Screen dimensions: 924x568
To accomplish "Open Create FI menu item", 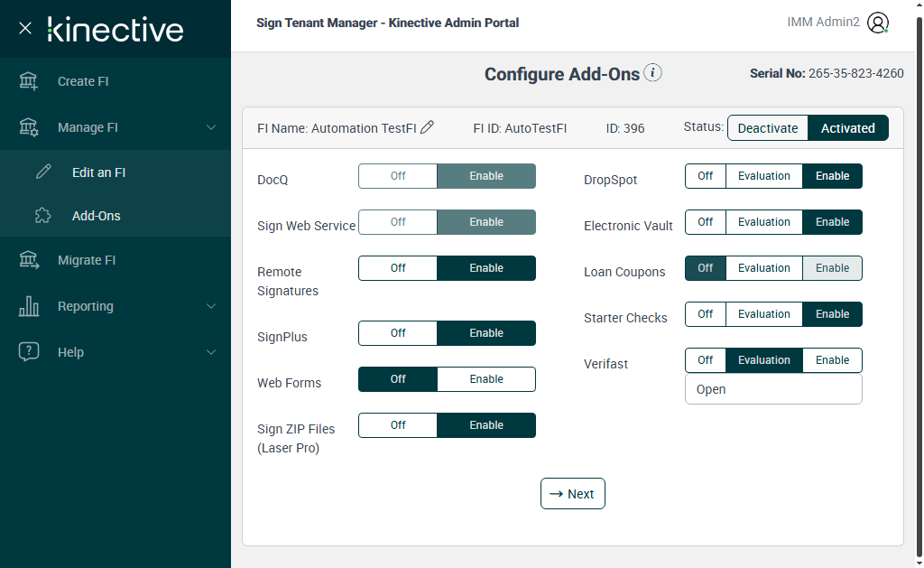I will tap(115, 81).
